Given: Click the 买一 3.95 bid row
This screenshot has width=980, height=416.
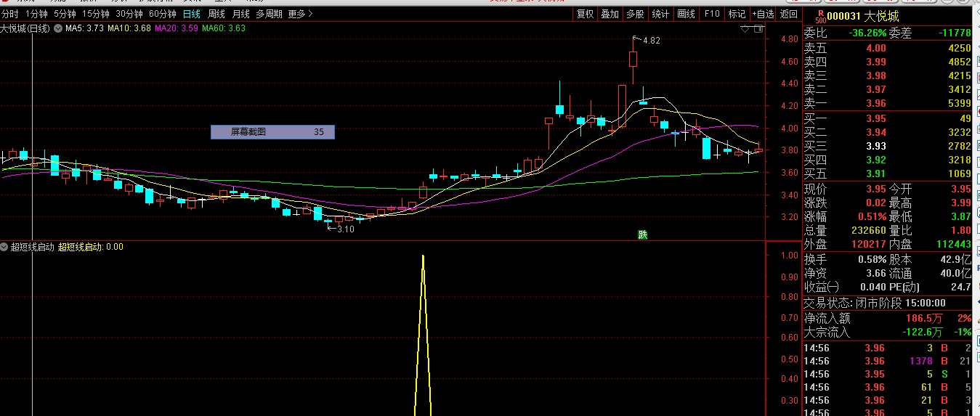Looking at the screenshot, I should click(887, 118).
